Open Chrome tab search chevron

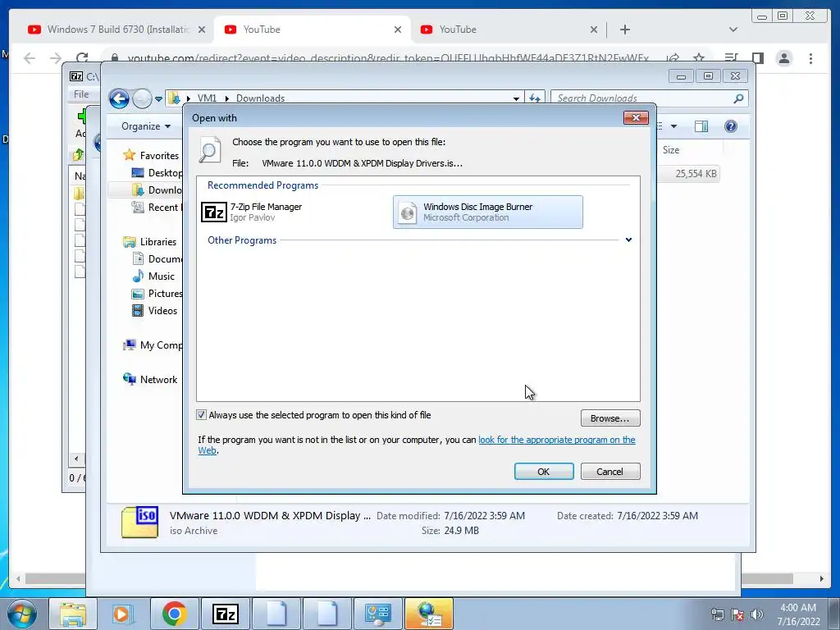[733, 30]
